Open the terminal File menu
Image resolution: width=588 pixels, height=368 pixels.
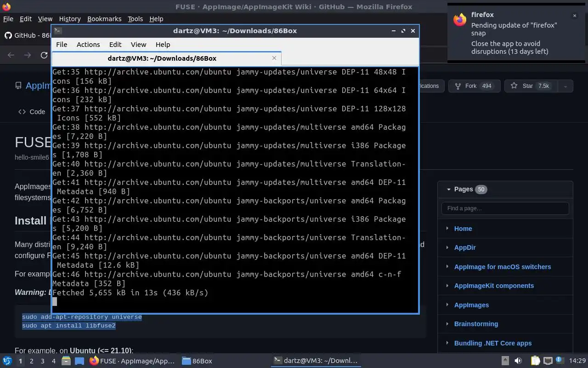(x=62, y=45)
